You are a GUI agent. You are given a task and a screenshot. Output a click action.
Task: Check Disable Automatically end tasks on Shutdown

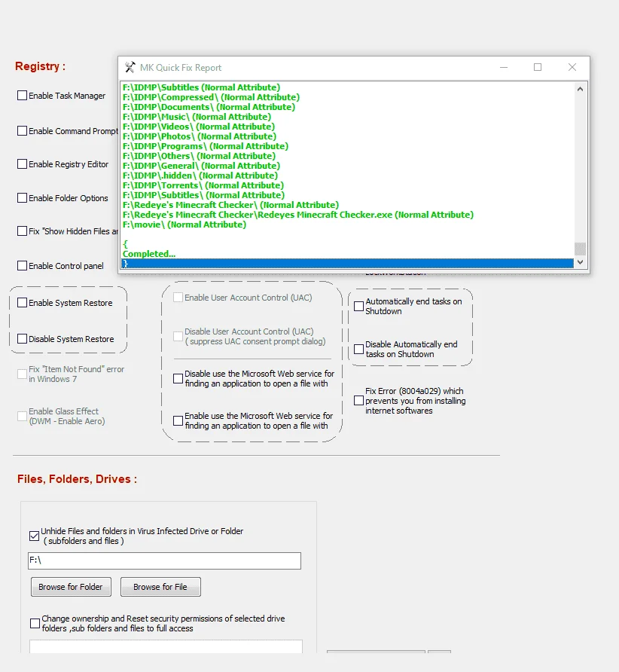[x=358, y=350]
